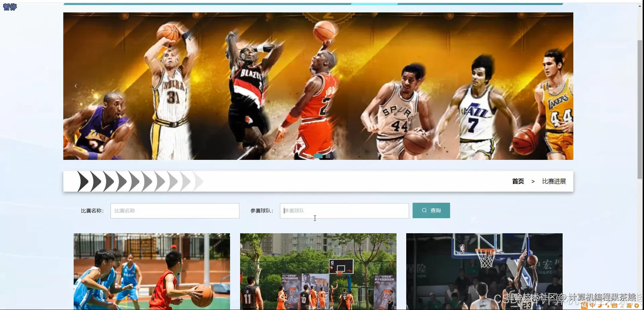
Task: Click the page vertical scrollbar thumb
Action: (x=640, y=109)
